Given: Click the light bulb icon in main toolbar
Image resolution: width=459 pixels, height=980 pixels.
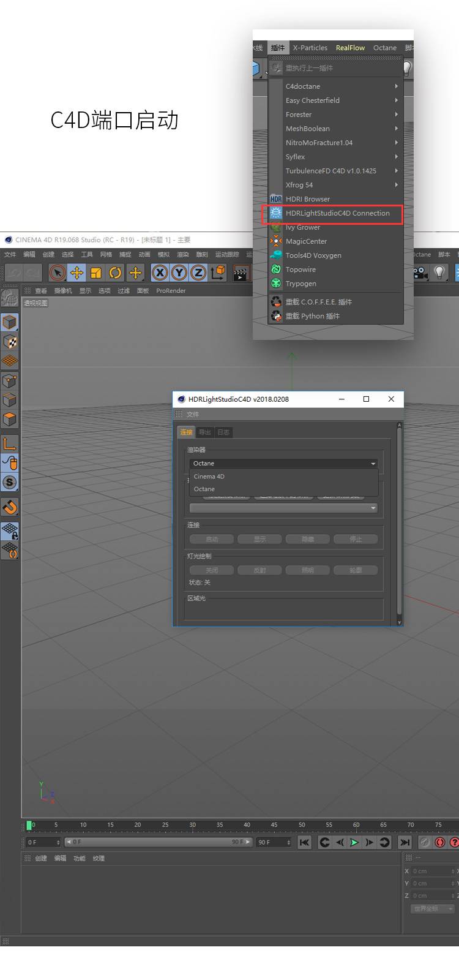Looking at the screenshot, I should pyautogui.click(x=439, y=273).
